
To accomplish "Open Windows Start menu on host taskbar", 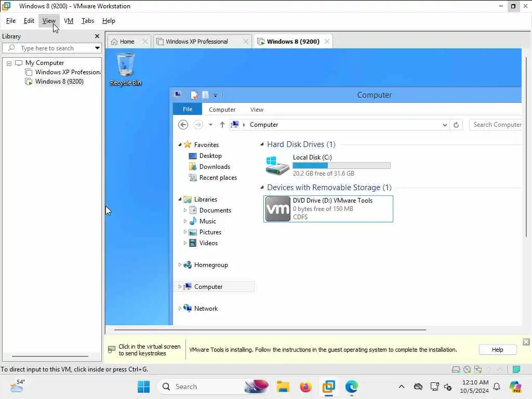I will (x=143, y=387).
